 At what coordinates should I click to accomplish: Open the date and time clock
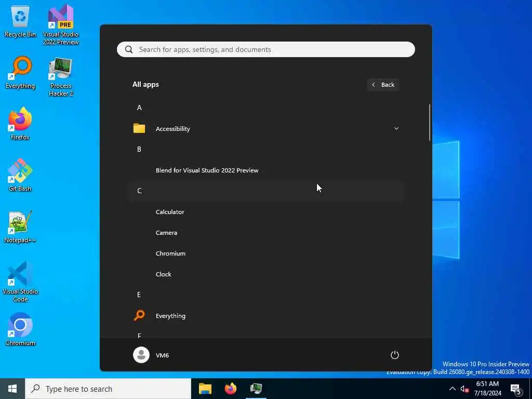pos(487,389)
